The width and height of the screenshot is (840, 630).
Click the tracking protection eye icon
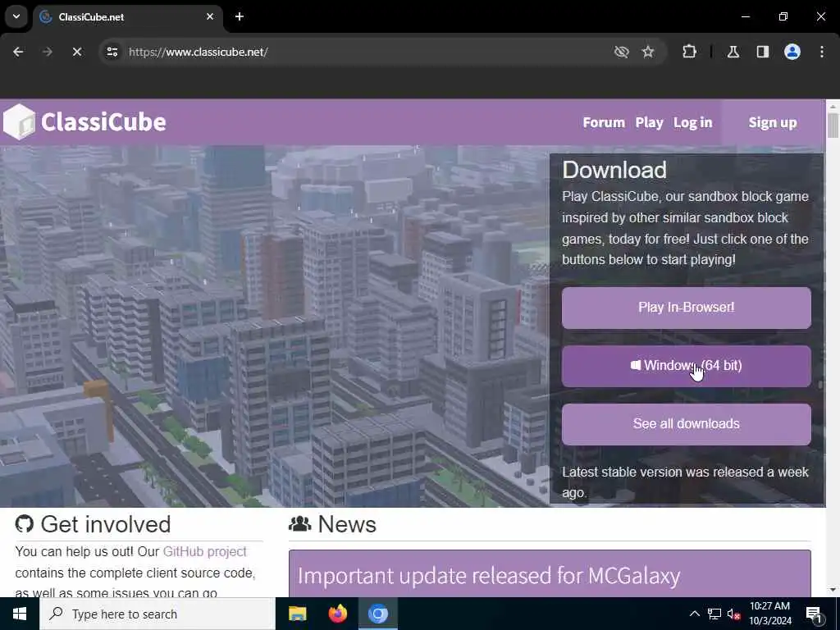622,52
